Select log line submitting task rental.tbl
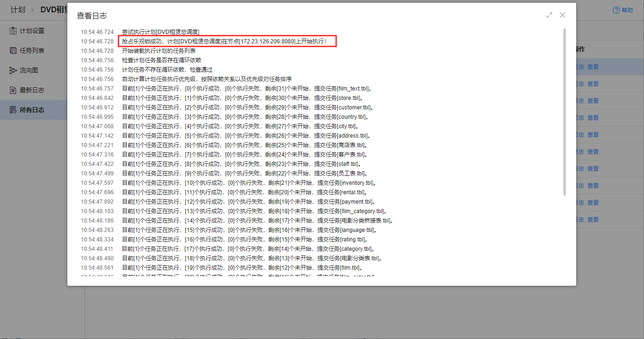 click(x=245, y=192)
